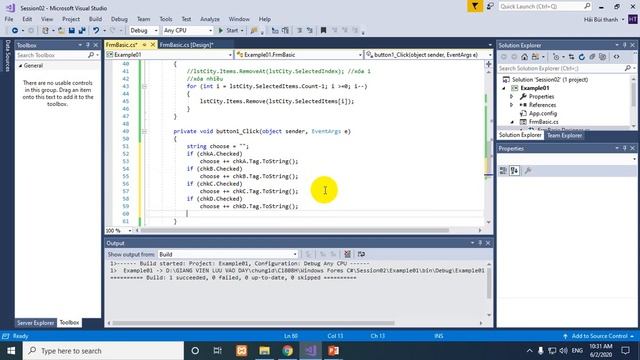Screen dimensions: 640x360
Task: Click the Undo arrow icon
Action: click(x=96, y=31)
